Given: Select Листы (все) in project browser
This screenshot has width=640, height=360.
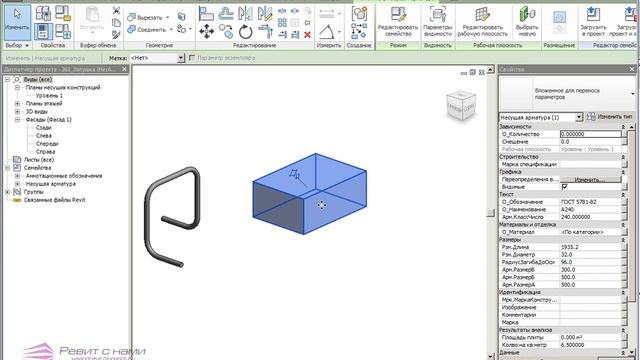Looking at the screenshot, I should tap(39, 160).
